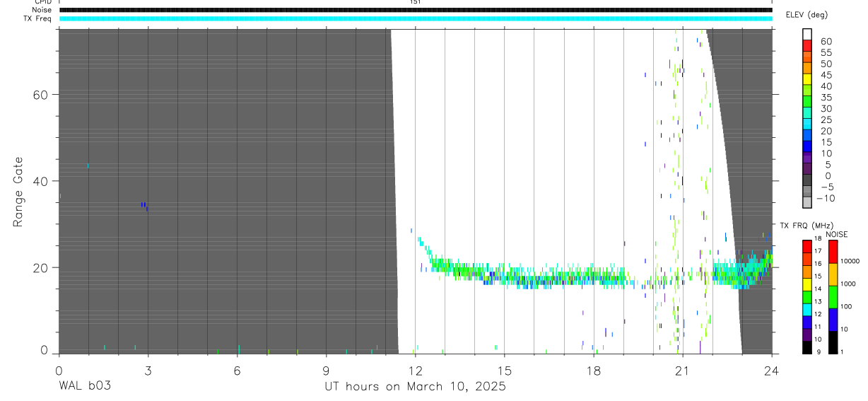Click the '6' hour tick label on time axis

coord(237,371)
